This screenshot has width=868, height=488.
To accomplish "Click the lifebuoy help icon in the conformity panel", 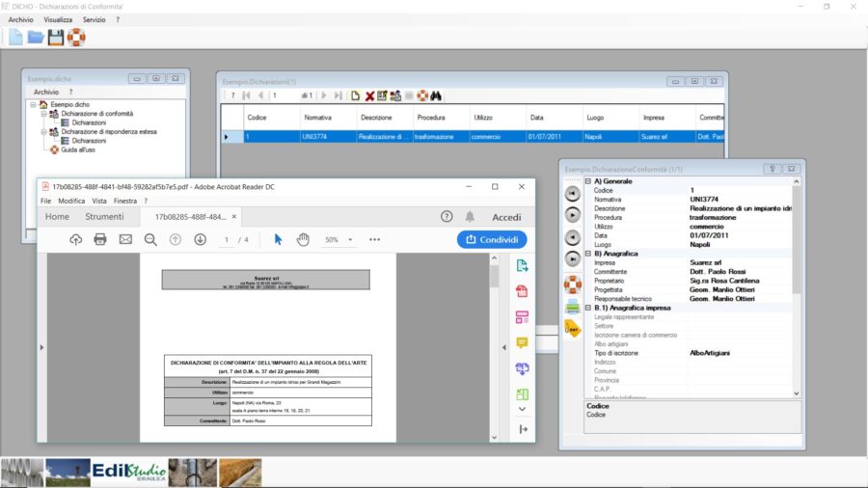I will (x=573, y=284).
